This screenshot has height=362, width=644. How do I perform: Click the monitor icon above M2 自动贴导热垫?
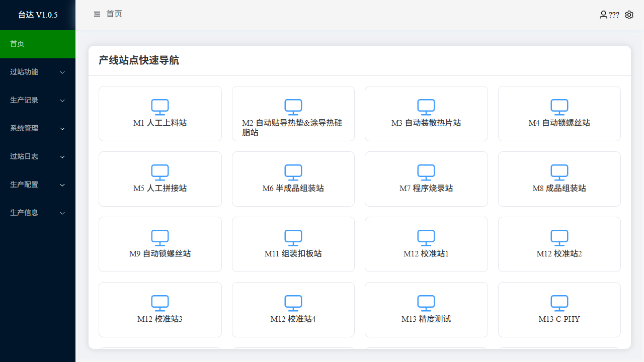tap(293, 107)
